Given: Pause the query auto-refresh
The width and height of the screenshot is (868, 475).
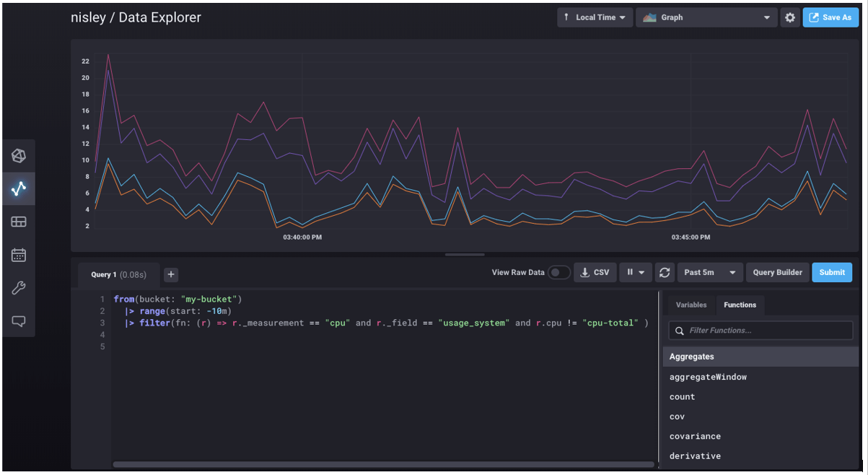Looking at the screenshot, I should coord(631,272).
